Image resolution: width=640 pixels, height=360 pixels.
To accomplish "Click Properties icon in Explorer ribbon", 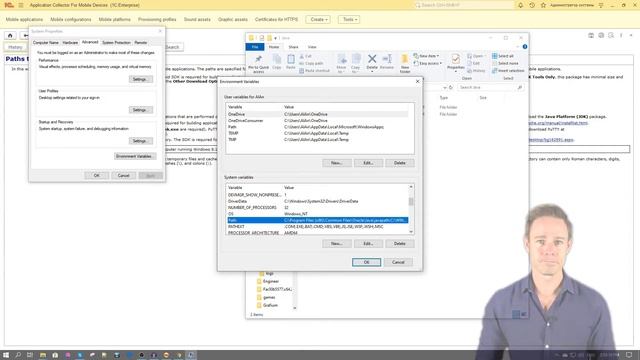I will pos(456,62).
